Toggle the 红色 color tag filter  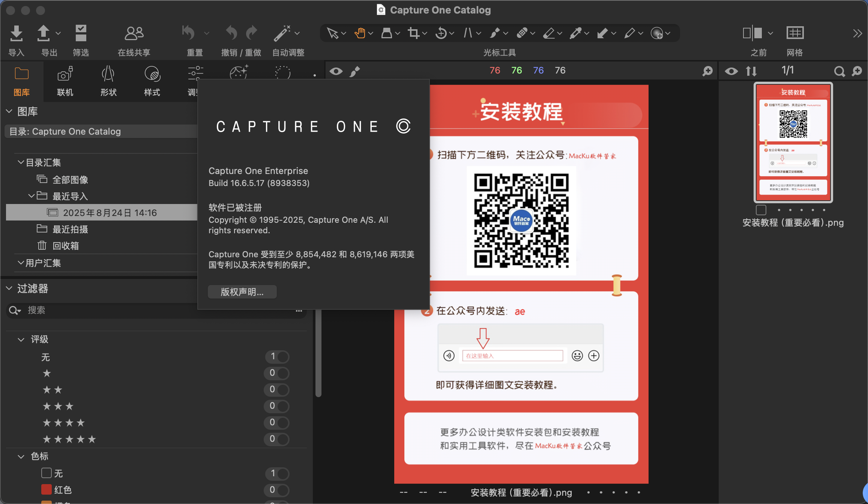(x=277, y=490)
